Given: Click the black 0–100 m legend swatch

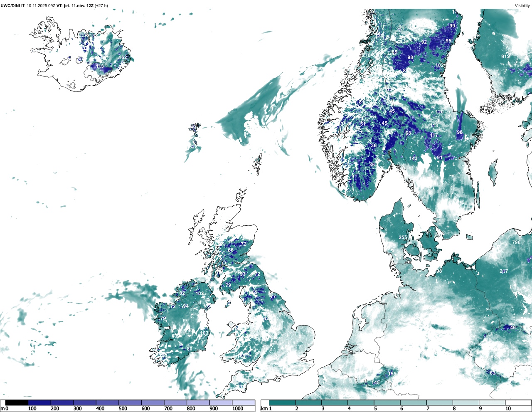Looking at the screenshot, I should tap(17, 402).
